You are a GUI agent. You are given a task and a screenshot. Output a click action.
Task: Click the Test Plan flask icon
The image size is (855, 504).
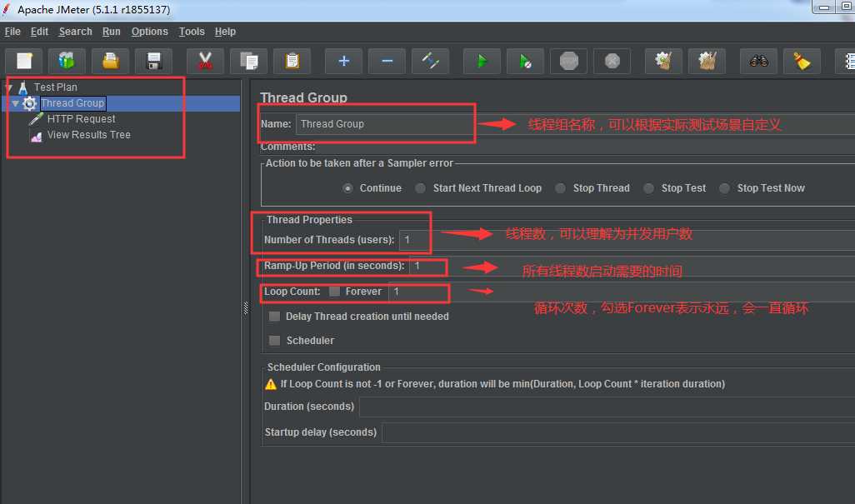pos(22,87)
